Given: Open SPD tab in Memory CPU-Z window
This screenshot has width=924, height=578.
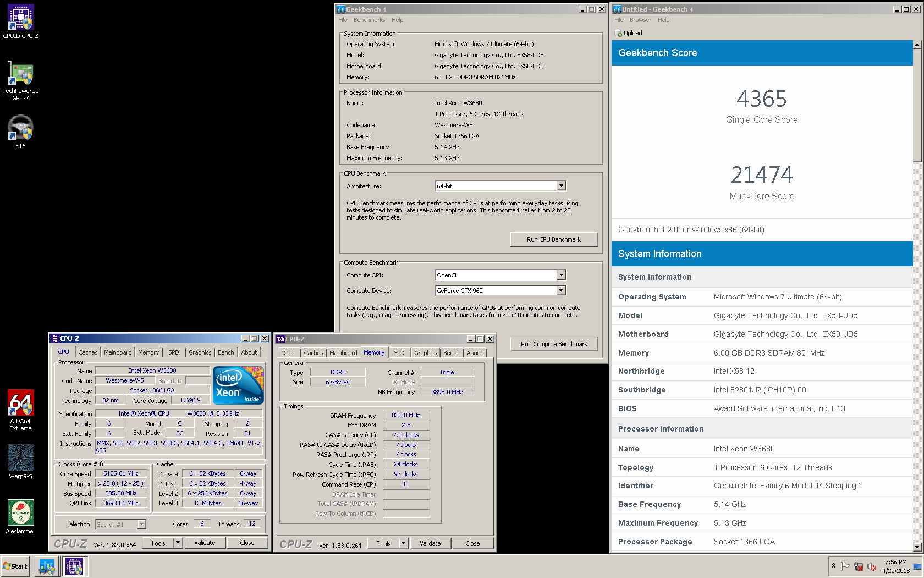Looking at the screenshot, I should [399, 353].
